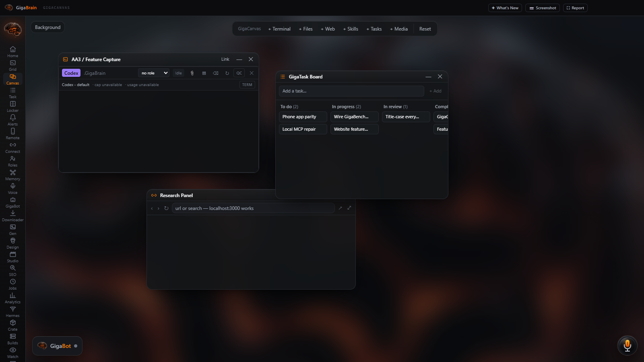
Task: Open Roles in the sidebar
Action: point(12,161)
